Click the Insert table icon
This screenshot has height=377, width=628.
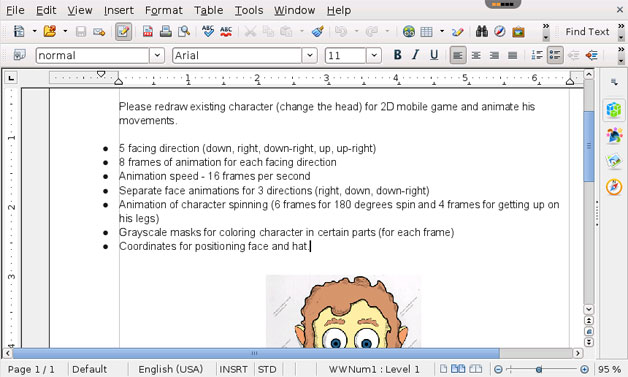pyautogui.click(x=427, y=32)
